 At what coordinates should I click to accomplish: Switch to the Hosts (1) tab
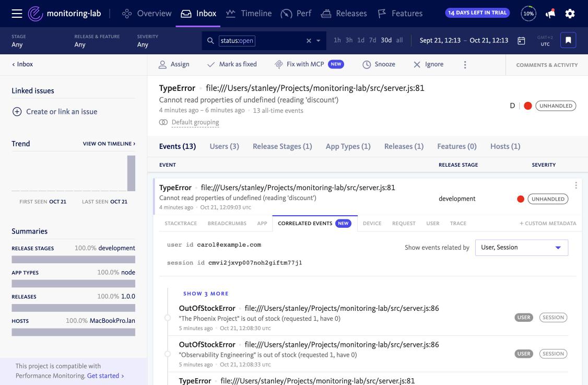(505, 146)
